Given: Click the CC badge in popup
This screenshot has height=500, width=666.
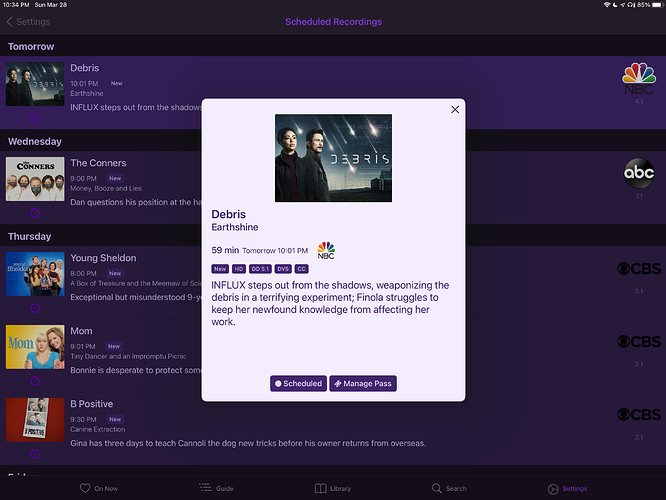Looking at the screenshot, I should [x=302, y=269].
